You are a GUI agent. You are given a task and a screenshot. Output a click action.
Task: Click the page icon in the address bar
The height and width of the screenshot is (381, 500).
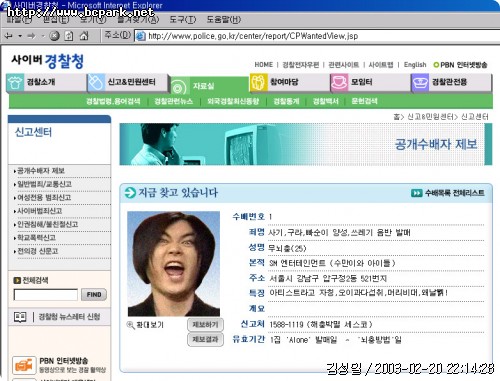tap(141, 36)
